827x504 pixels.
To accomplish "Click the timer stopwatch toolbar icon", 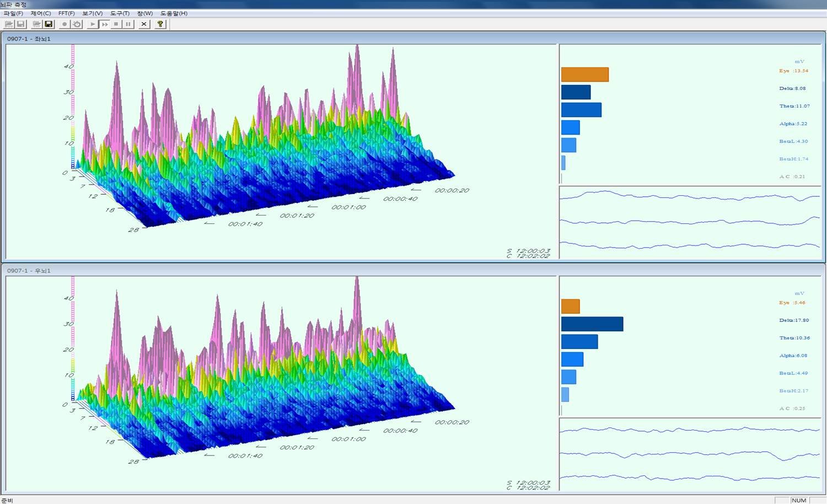I will coord(77,24).
